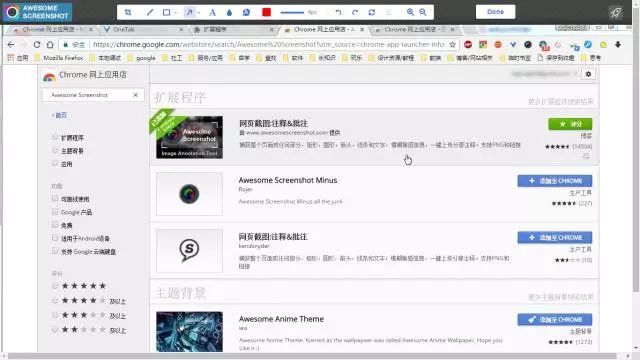Go to the « 首页 link
The width and height of the screenshot is (640, 360).
(x=60, y=115)
